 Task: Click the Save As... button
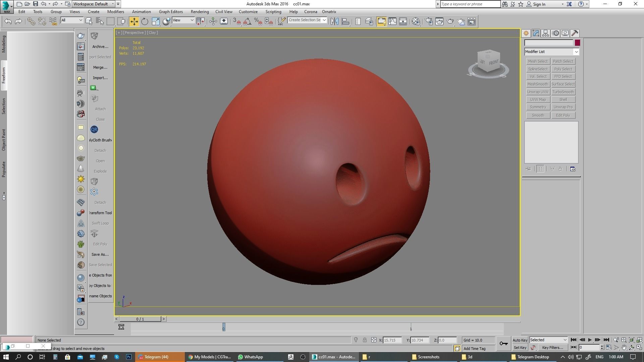[x=100, y=254]
